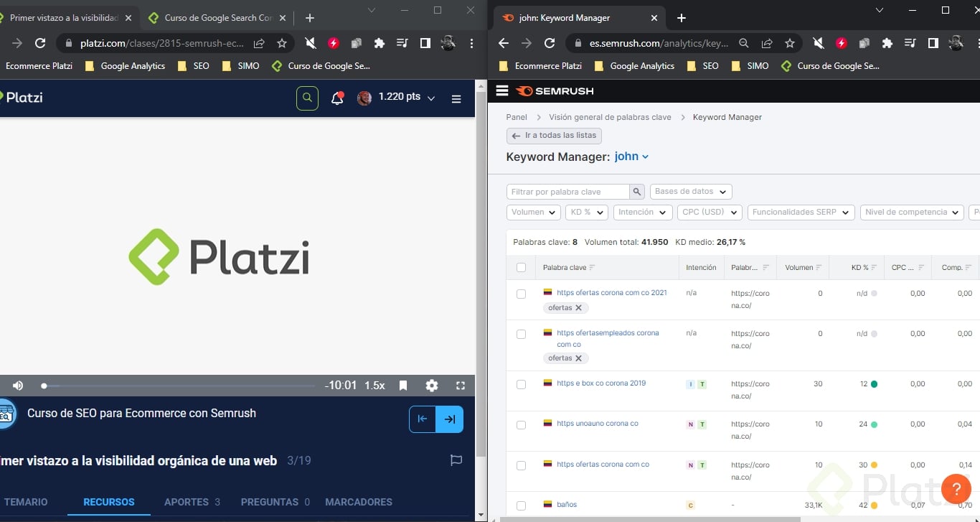The height and width of the screenshot is (522, 980).
Task: Switch to the MARCADORES tab
Action: tap(359, 502)
